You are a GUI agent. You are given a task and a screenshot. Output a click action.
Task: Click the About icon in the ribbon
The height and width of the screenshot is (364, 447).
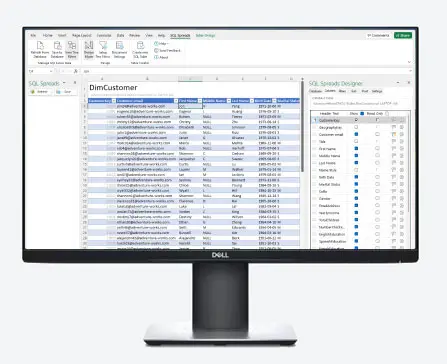tap(156, 57)
